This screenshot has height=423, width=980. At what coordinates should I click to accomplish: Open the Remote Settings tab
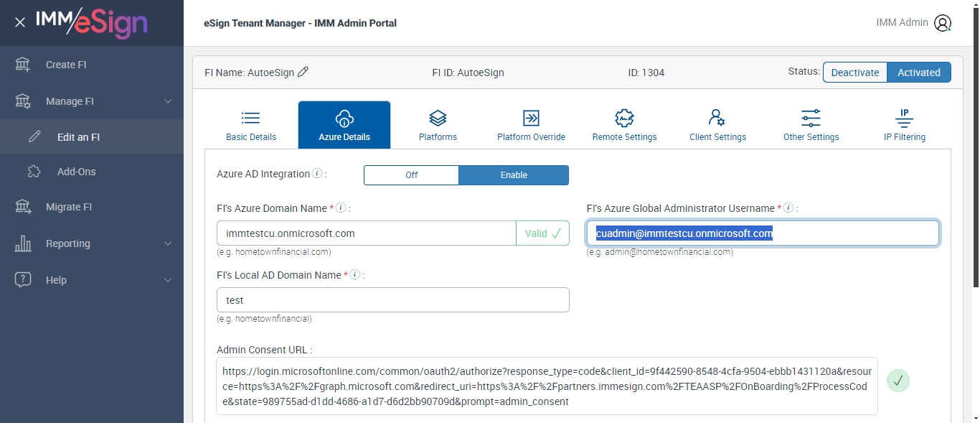pyautogui.click(x=624, y=125)
